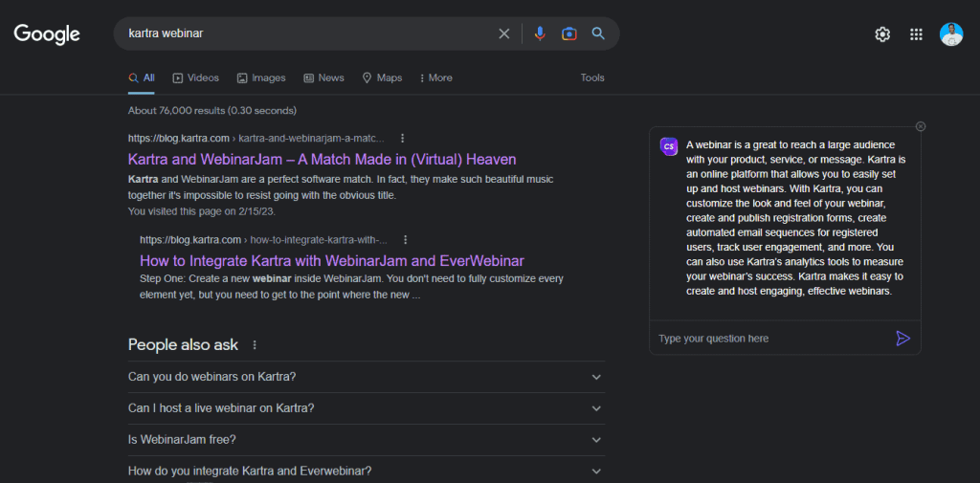Viewport: 980px width, 483px height.
Task: Clear the search box with the X icon
Action: click(x=503, y=33)
